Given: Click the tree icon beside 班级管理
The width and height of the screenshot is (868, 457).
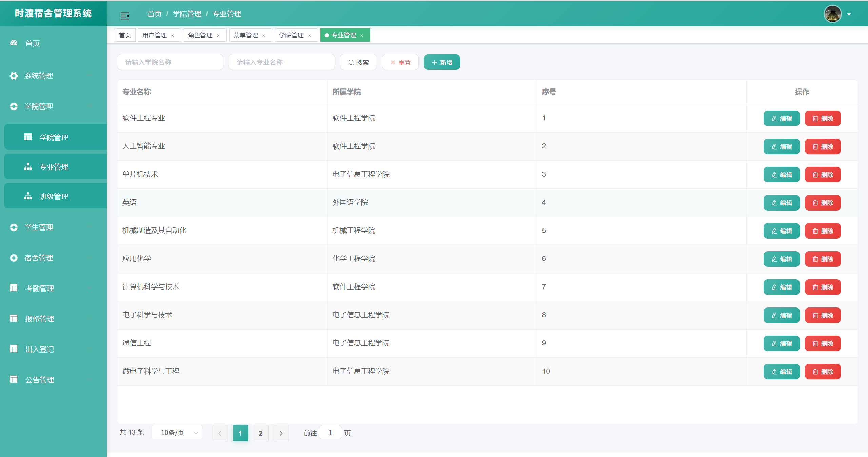Looking at the screenshot, I should (28, 196).
